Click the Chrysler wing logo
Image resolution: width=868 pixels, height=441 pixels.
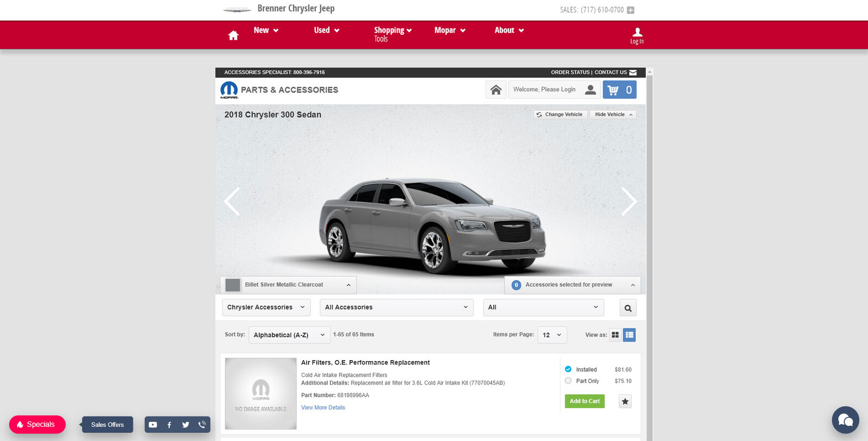click(x=237, y=9)
